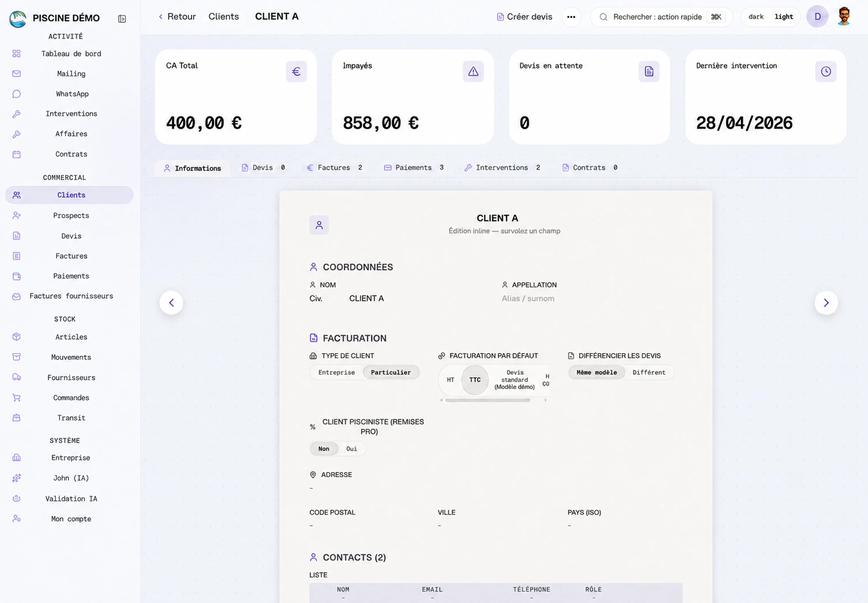Click the Interventions wrench icon in sidebar
Image resolution: width=868 pixels, height=603 pixels.
coord(17,114)
